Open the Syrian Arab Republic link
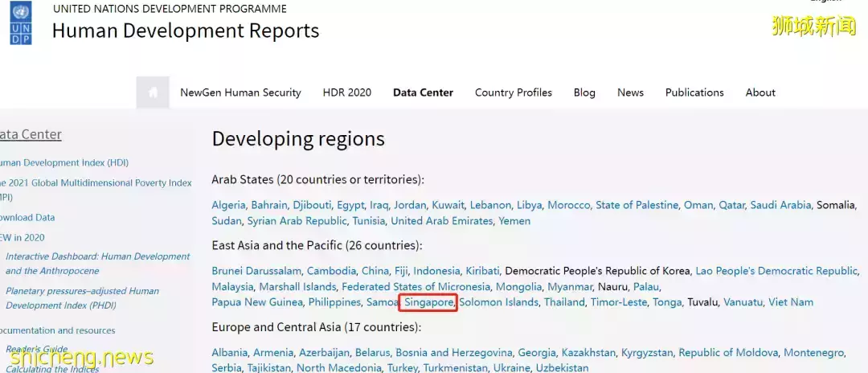 coord(297,221)
